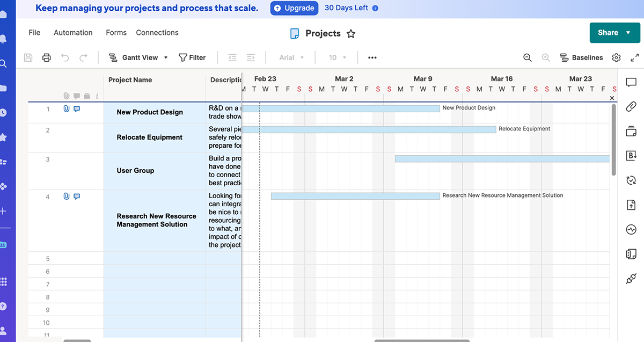
Task: Open the Attachments panel
Action: [x=631, y=107]
